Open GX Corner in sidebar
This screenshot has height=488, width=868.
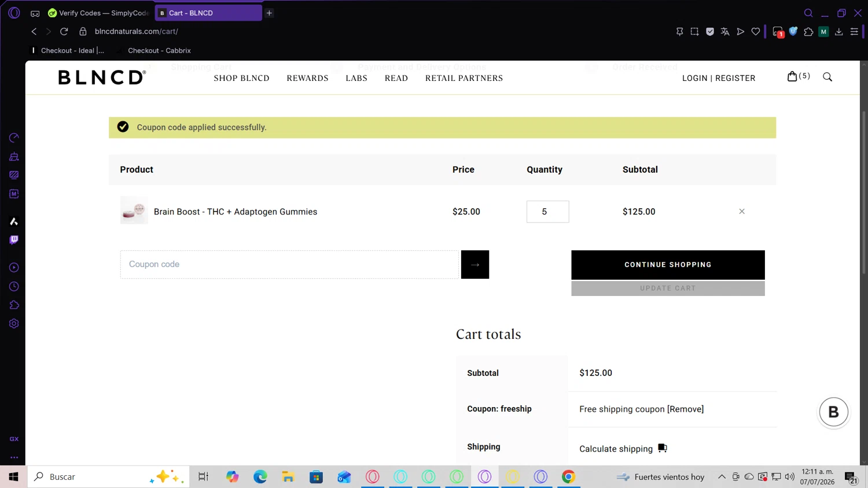(x=14, y=439)
